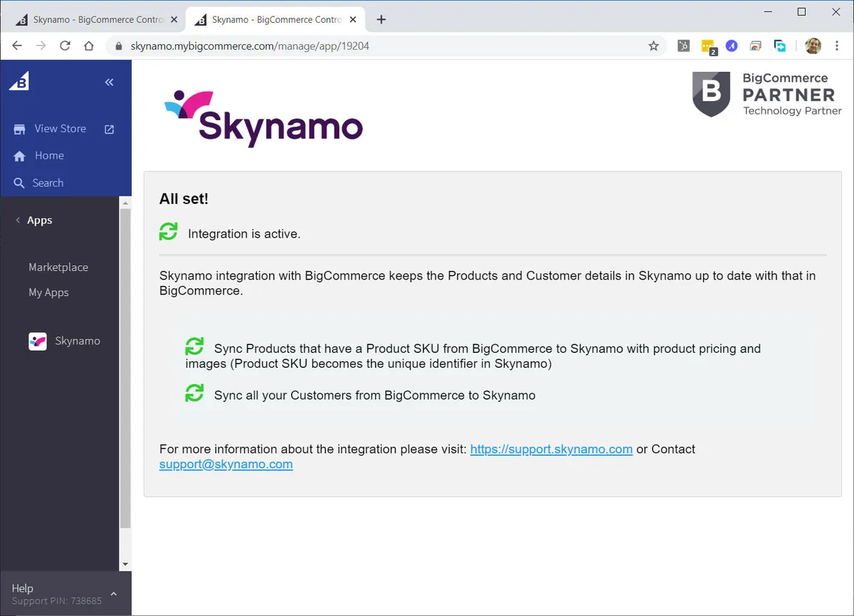Switch to the first Skynamo BigCommerce tab

tap(93, 20)
